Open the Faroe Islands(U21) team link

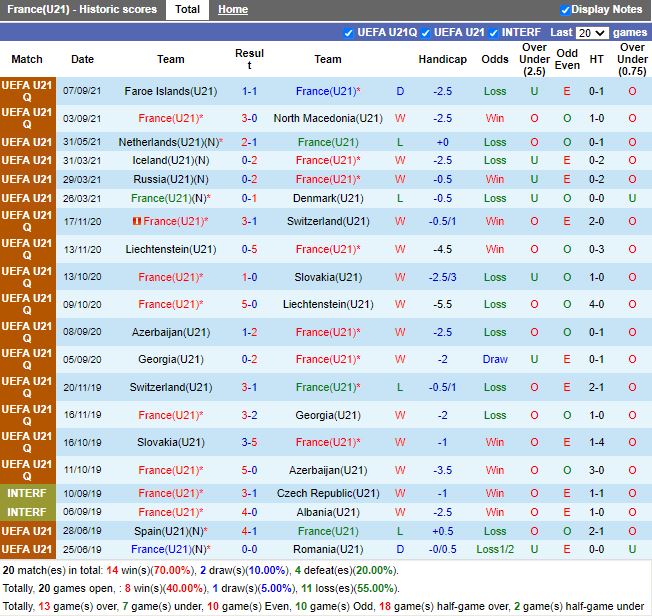click(171, 91)
